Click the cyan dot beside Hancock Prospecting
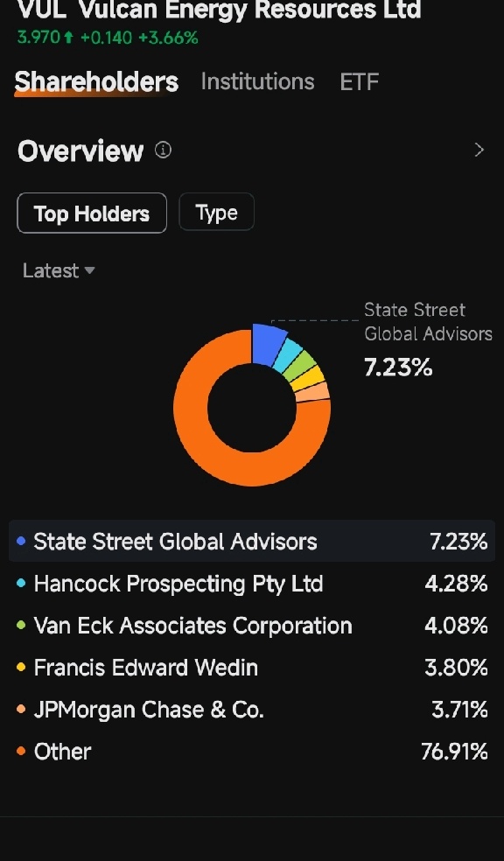This screenshot has width=504, height=861. point(21,583)
